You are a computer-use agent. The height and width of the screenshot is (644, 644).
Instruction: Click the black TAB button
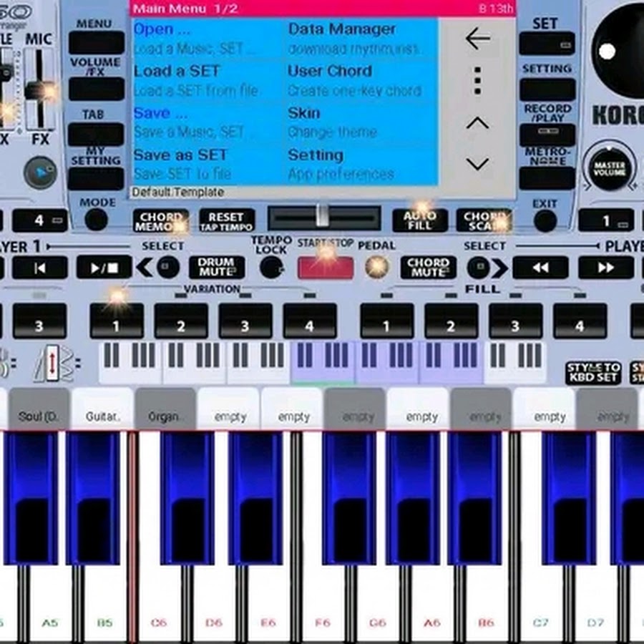pyautogui.click(x=96, y=134)
